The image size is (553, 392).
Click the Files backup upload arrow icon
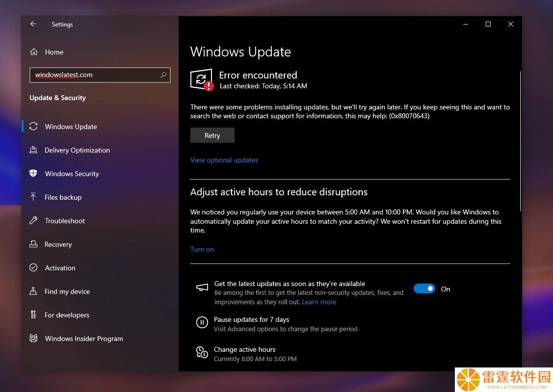tap(33, 197)
